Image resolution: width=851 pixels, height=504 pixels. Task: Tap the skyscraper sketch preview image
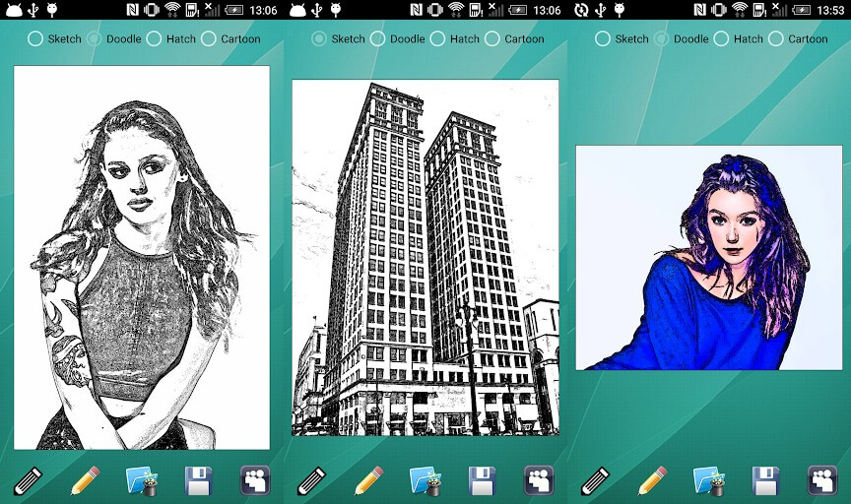pos(425,258)
